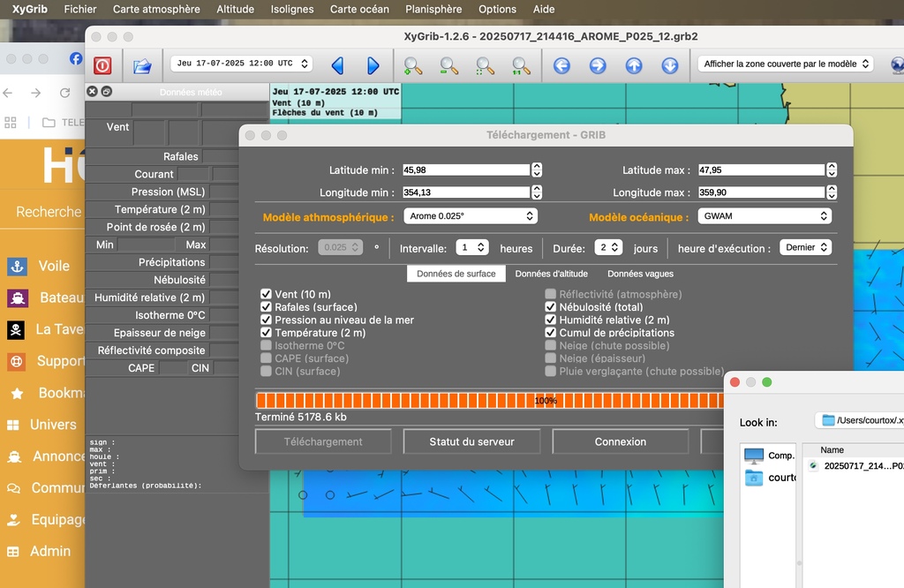Image resolution: width=904 pixels, height=588 pixels.
Task: Open the Durée days dropdown
Action: point(608,247)
